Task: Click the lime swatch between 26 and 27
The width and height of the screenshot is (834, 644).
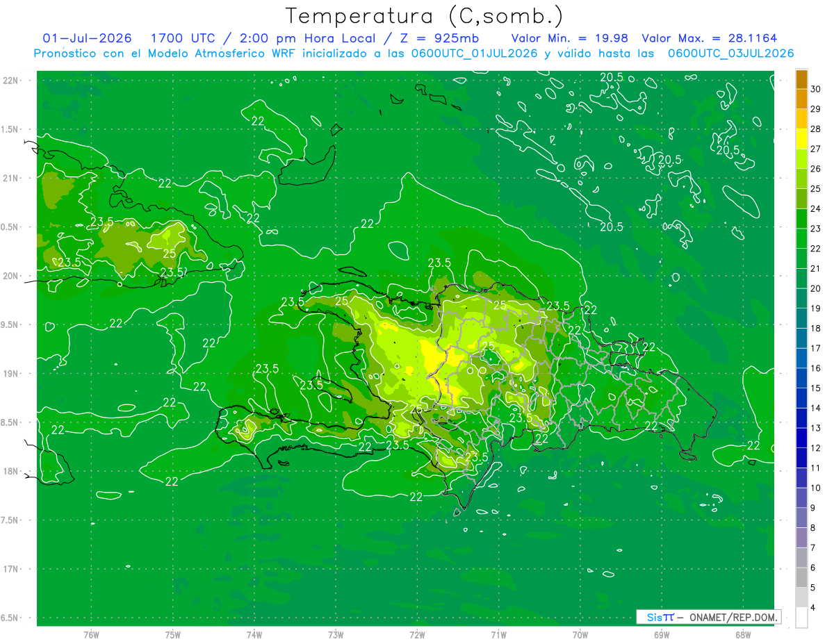Action: [801, 158]
